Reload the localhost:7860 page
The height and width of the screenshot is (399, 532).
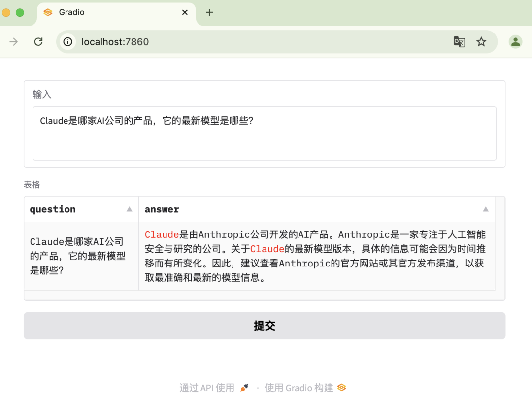[x=38, y=42]
